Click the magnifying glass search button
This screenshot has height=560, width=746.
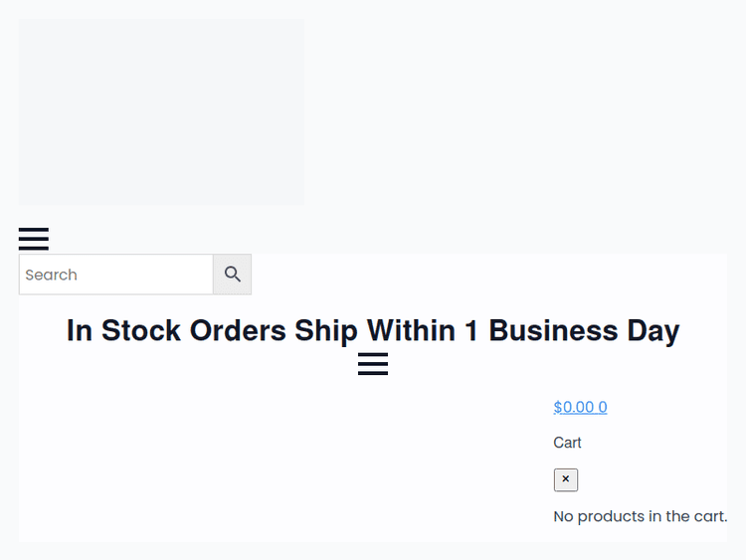(x=233, y=275)
